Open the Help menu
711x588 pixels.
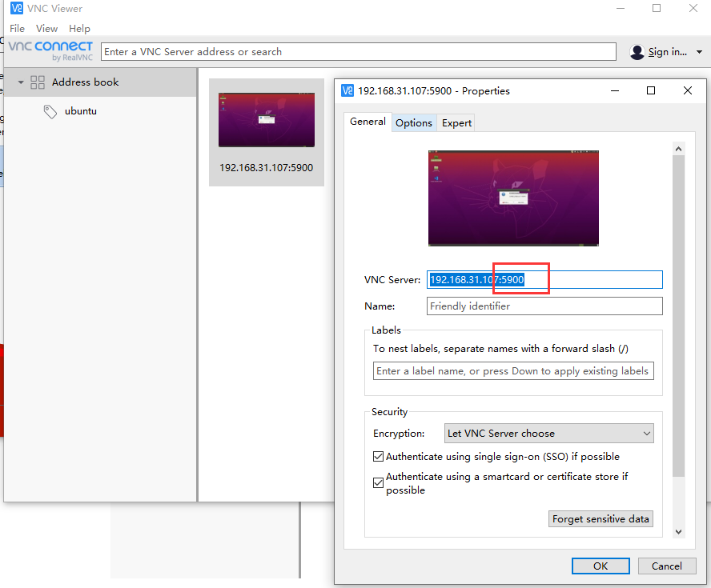pyautogui.click(x=79, y=29)
